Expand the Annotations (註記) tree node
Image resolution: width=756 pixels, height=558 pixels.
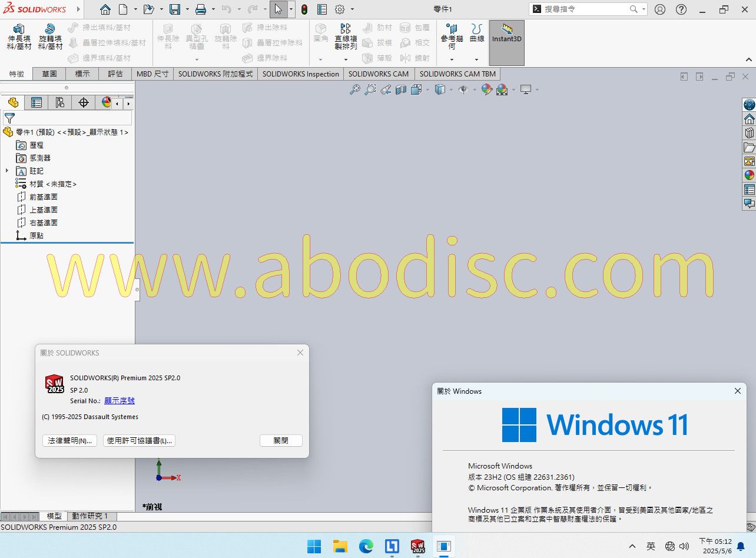tap(7, 171)
